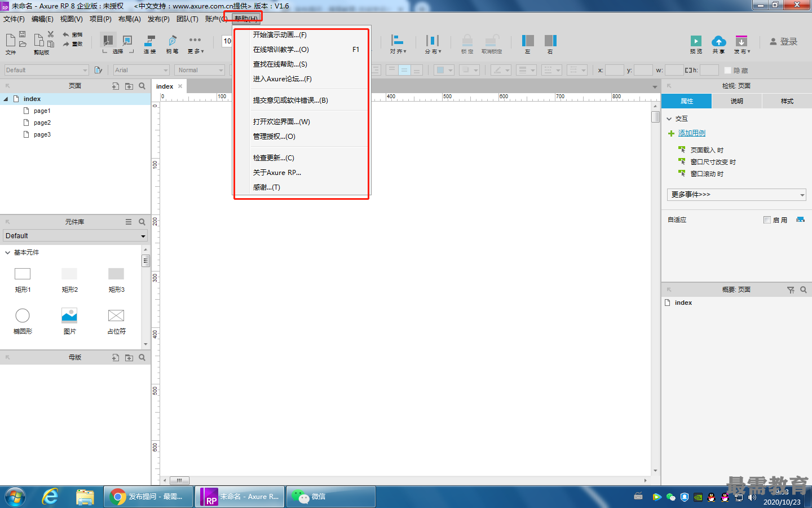Click the login button (登录)
This screenshot has height=508, width=812.
click(784, 42)
